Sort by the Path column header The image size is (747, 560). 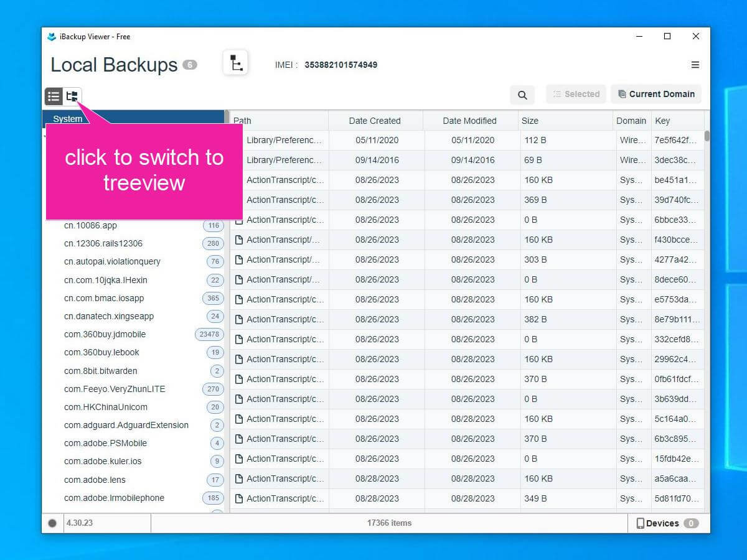pos(279,121)
